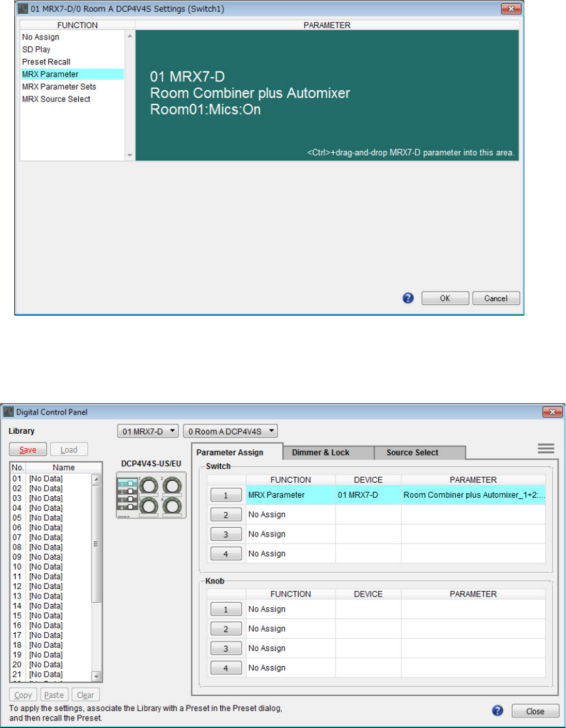Switch to the Dimmer & Lock tab
The width and height of the screenshot is (566, 728).
(x=328, y=453)
